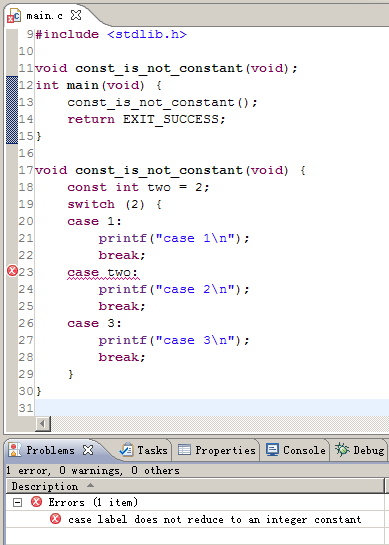This screenshot has height=545, width=389.
Task: Click 'printf("case 3\n");' on line 27
Action: [174, 341]
